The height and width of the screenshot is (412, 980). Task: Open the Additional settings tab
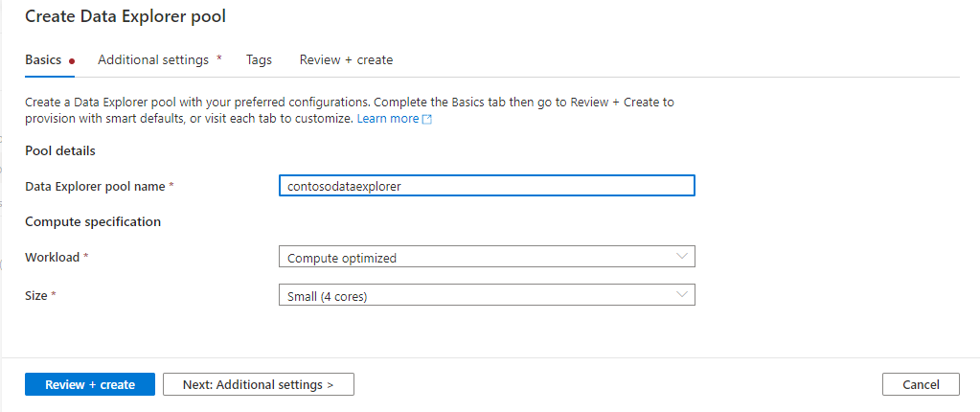[x=153, y=59]
